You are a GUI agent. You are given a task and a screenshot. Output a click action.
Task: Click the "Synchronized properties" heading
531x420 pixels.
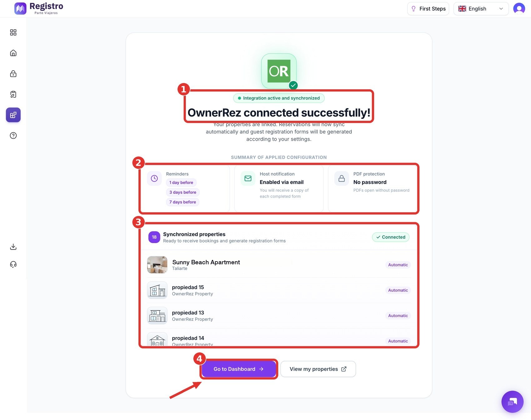(x=194, y=234)
